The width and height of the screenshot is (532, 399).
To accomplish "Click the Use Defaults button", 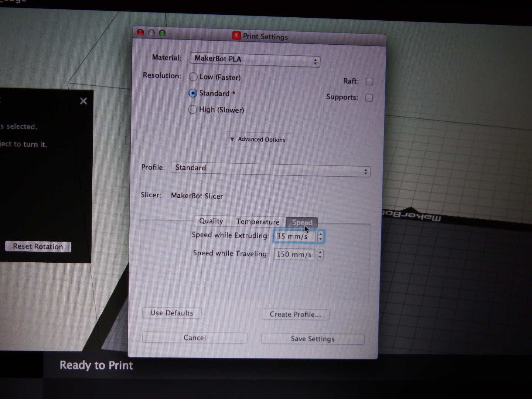I will point(172,313).
